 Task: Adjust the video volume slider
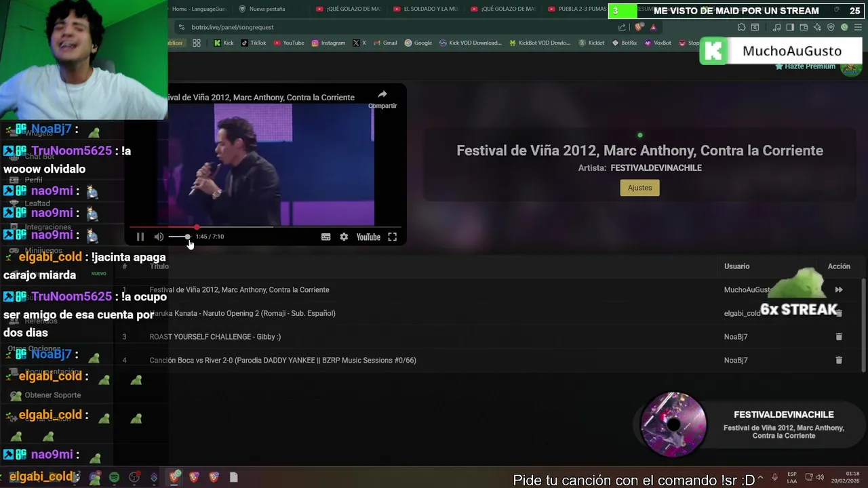pyautogui.click(x=179, y=237)
